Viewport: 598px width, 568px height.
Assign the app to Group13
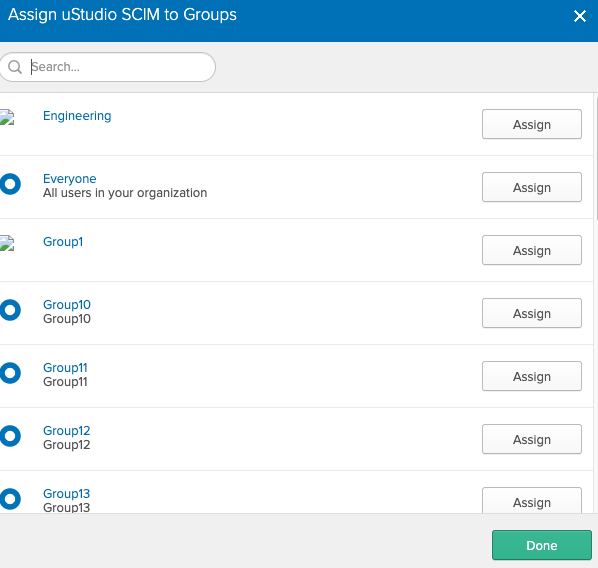[x=532, y=500]
